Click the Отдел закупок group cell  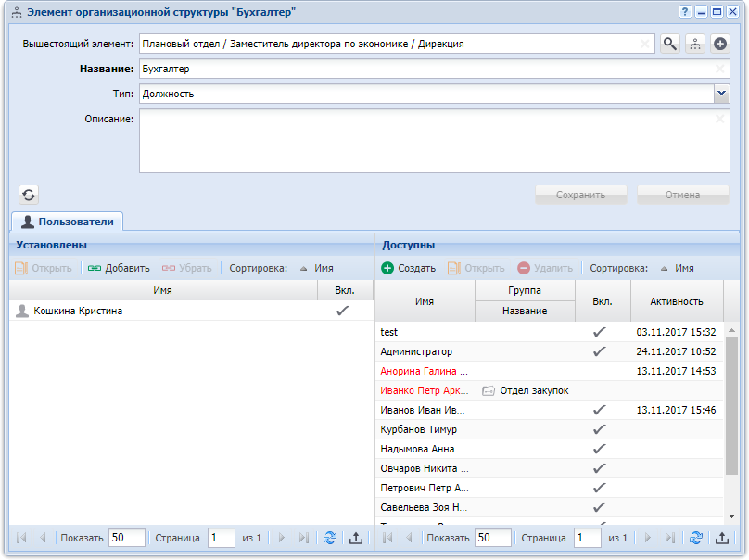point(526,390)
